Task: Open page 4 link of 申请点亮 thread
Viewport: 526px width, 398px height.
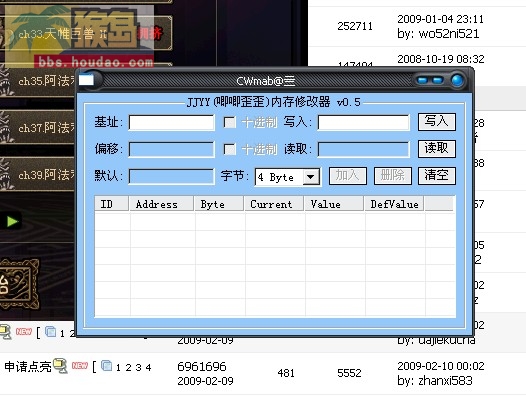Action: pos(148,368)
